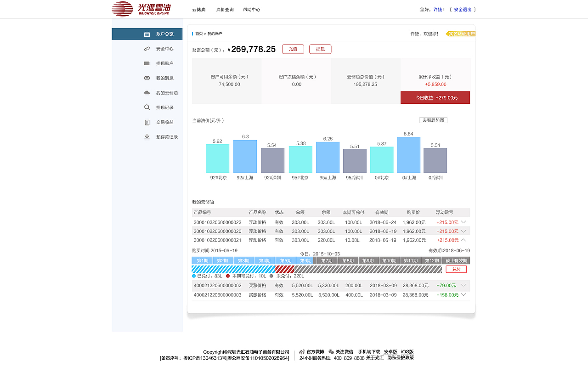Open the 官方微博 Weibo icon in footer
The width and height of the screenshot is (588, 373).
coord(301,351)
